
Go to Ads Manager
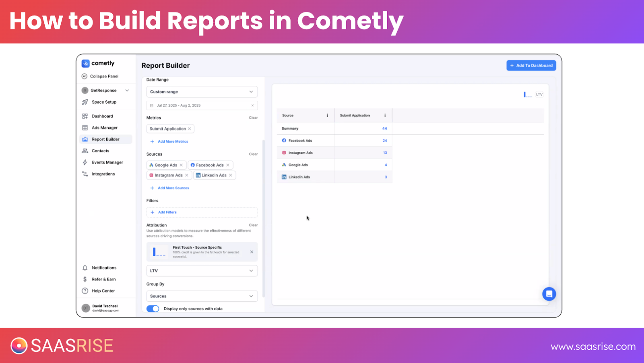[104, 128]
